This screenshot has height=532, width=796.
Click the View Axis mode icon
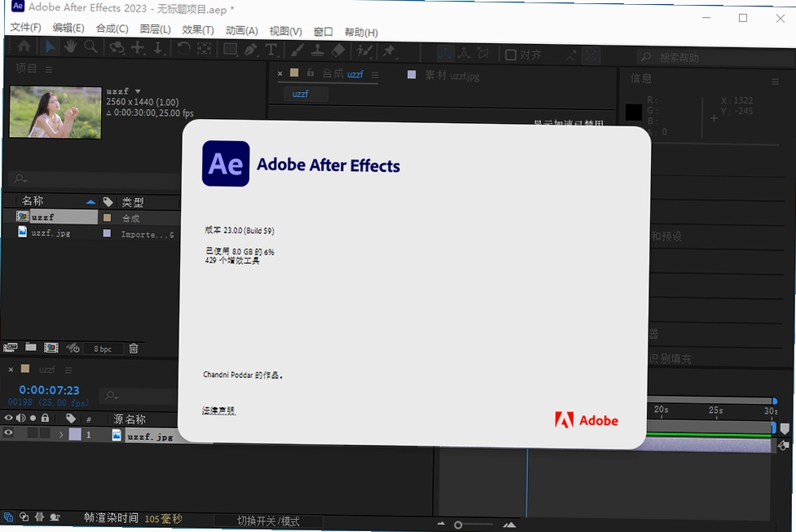483,53
